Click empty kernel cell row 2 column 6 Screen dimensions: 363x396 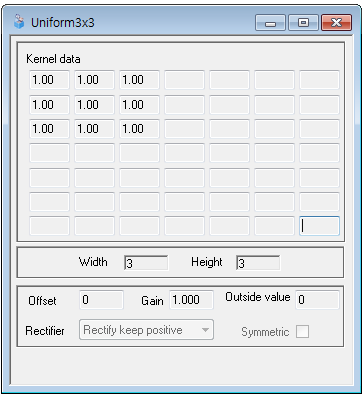pyautogui.click(x=274, y=105)
